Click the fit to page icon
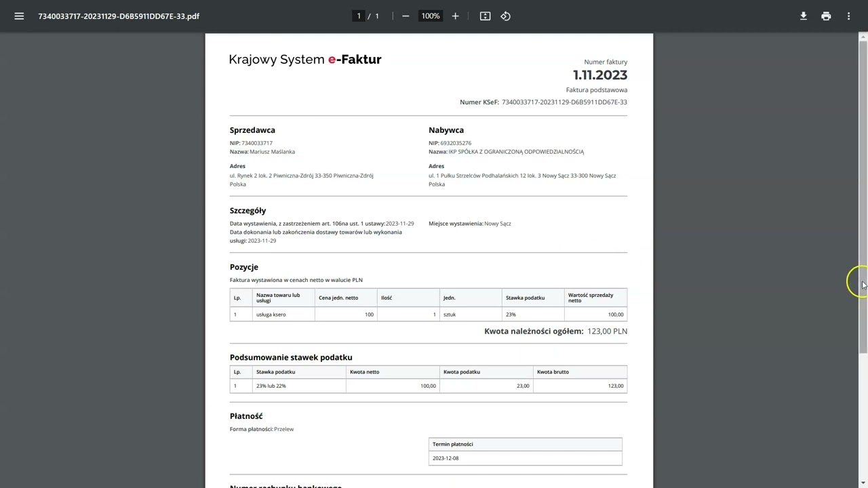 click(485, 16)
